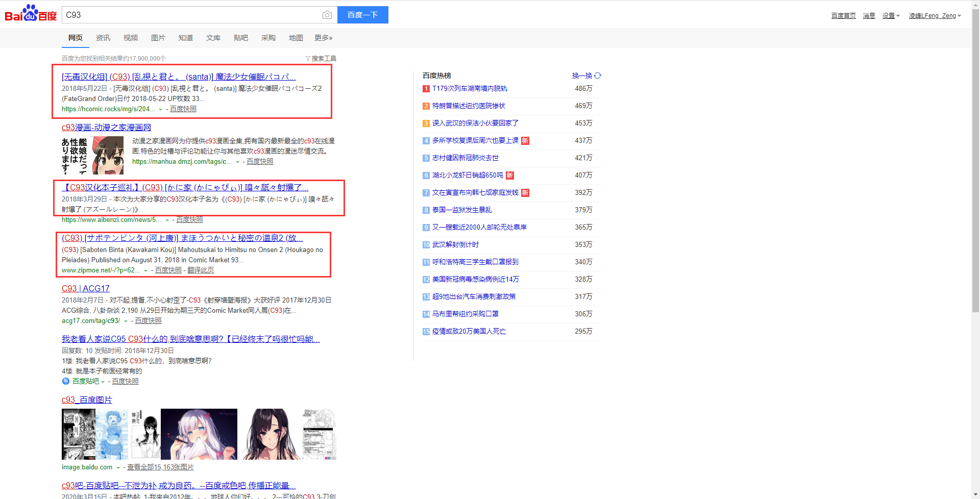Expand arrow next to www.aibenzi.com URL
The width and height of the screenshot is (980, 499).
tap(167, 220)
